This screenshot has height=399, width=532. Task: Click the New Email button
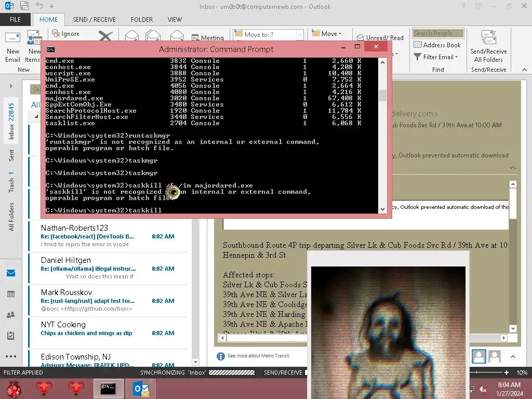point(12,47)
